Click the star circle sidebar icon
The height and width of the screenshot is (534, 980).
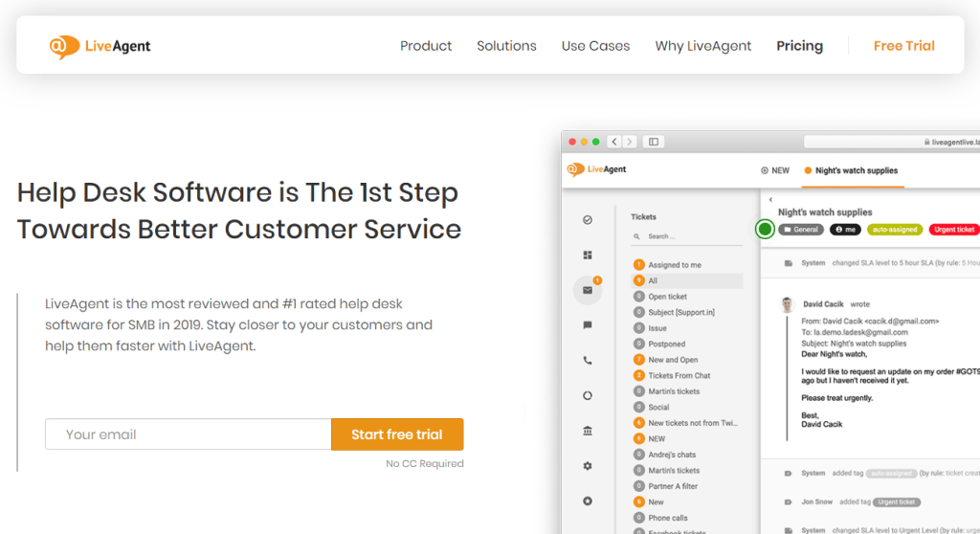tap(588, 501)
